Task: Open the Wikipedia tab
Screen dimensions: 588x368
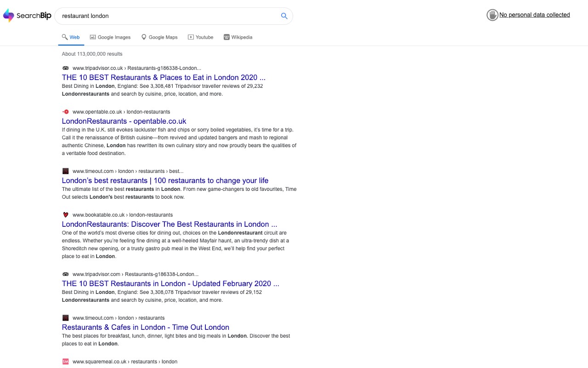Action: point(238,37)
